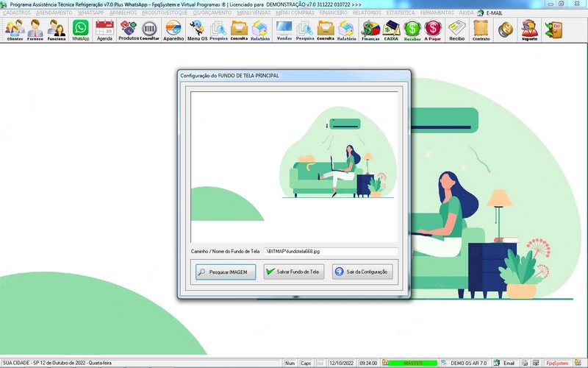
Task: Open the AGENDAMENTO menu
Action: 54,13
